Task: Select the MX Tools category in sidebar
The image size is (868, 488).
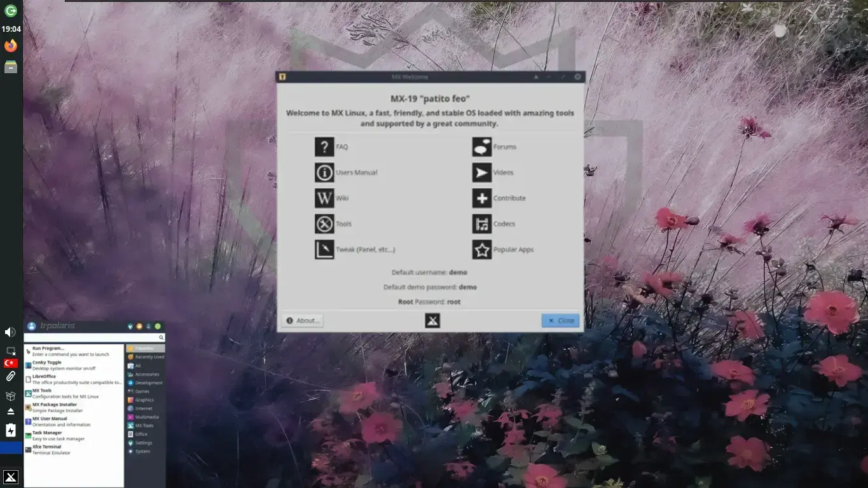Action: tap(146, 426)
